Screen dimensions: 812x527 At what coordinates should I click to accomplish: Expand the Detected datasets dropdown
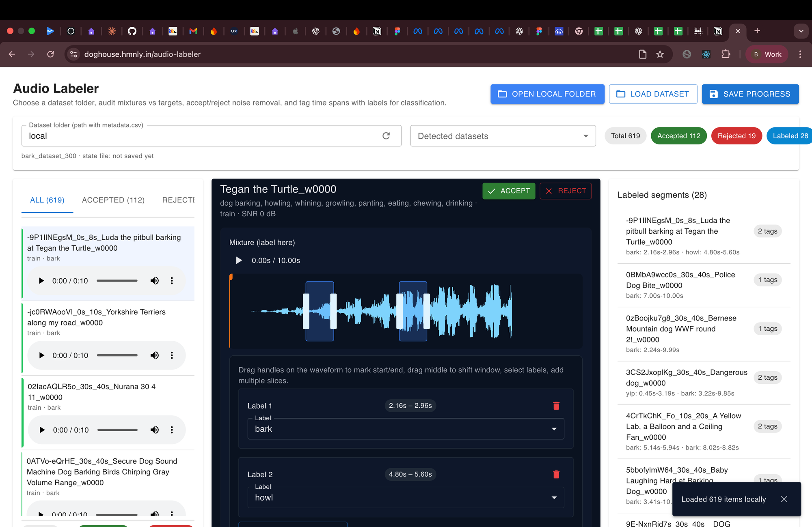503,136
